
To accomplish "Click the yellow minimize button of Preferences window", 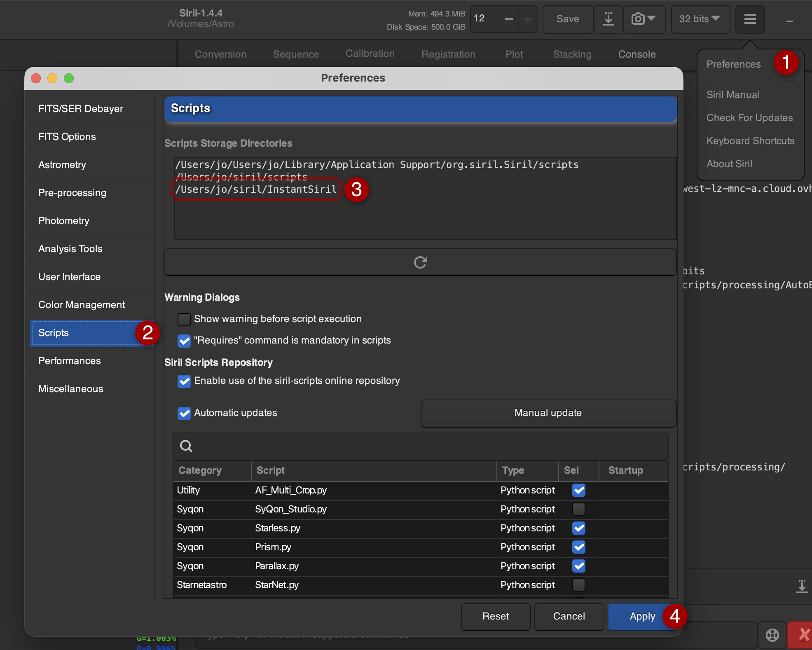I will click(x=52, y=78).
